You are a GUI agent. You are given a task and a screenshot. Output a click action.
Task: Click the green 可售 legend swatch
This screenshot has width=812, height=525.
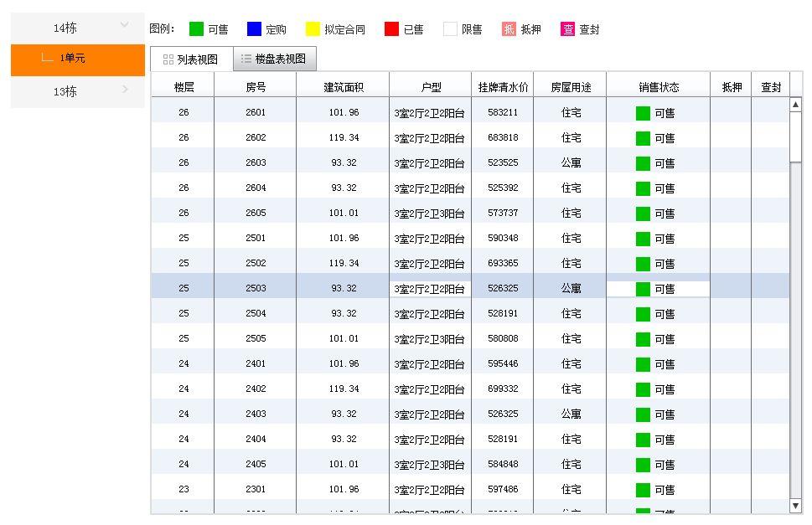(196, 29)
